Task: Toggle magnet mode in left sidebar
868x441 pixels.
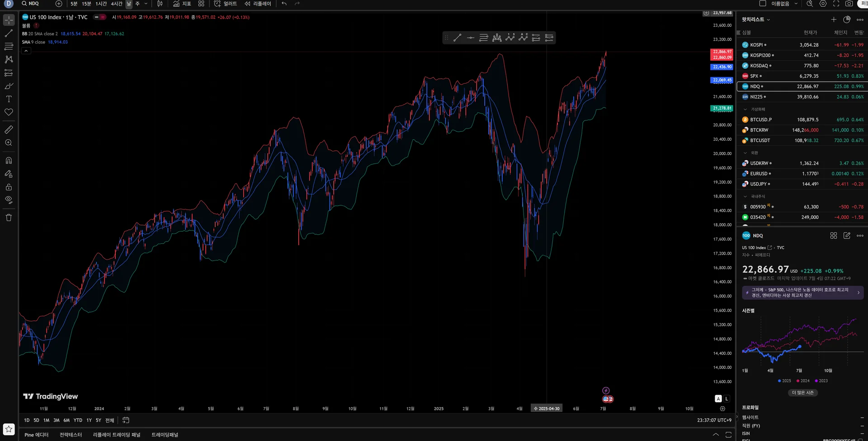Action: coord(9,160)
